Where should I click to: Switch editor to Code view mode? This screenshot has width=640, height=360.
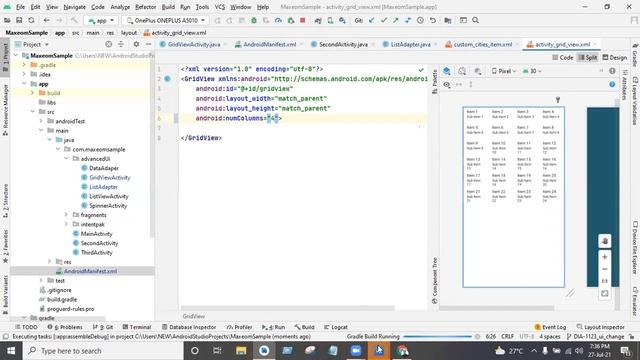(x=563, y=58)
